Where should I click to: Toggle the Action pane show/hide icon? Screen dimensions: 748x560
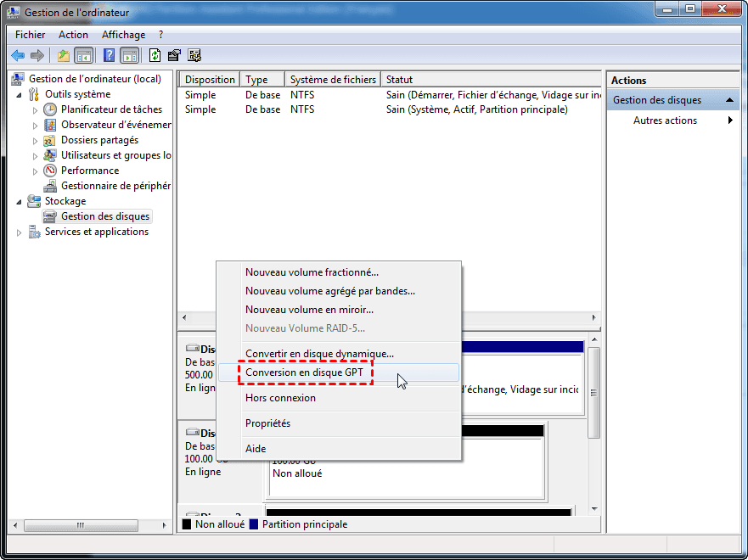(129, 56)
